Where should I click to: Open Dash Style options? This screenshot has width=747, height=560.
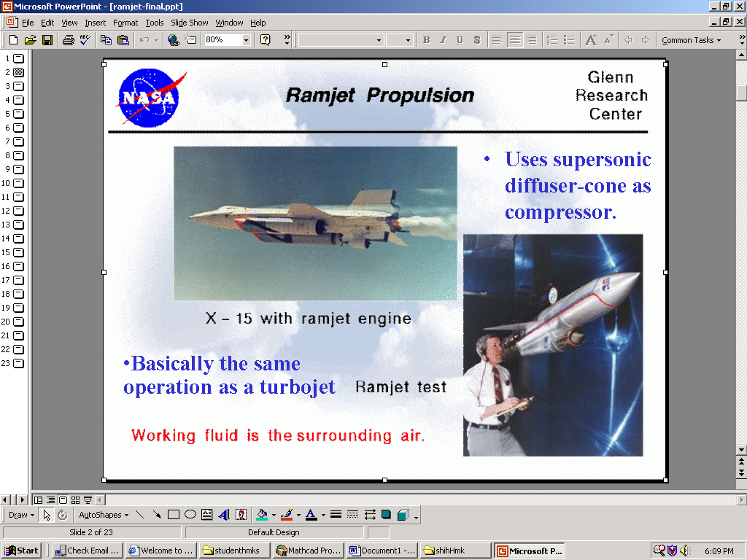[x=352, y=515]
